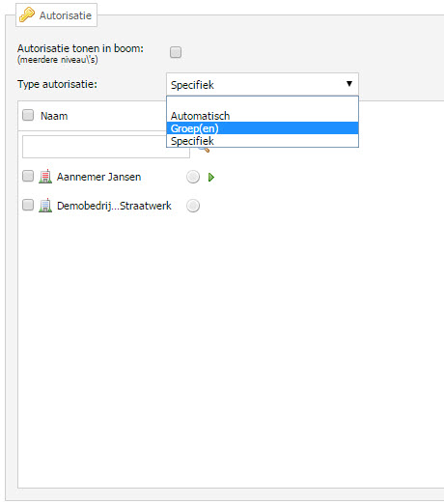Click the 'Demobedrij...Straatwerk' name text
The width and height of the screenshot is (444, 504).
click(x=114, y=206)
